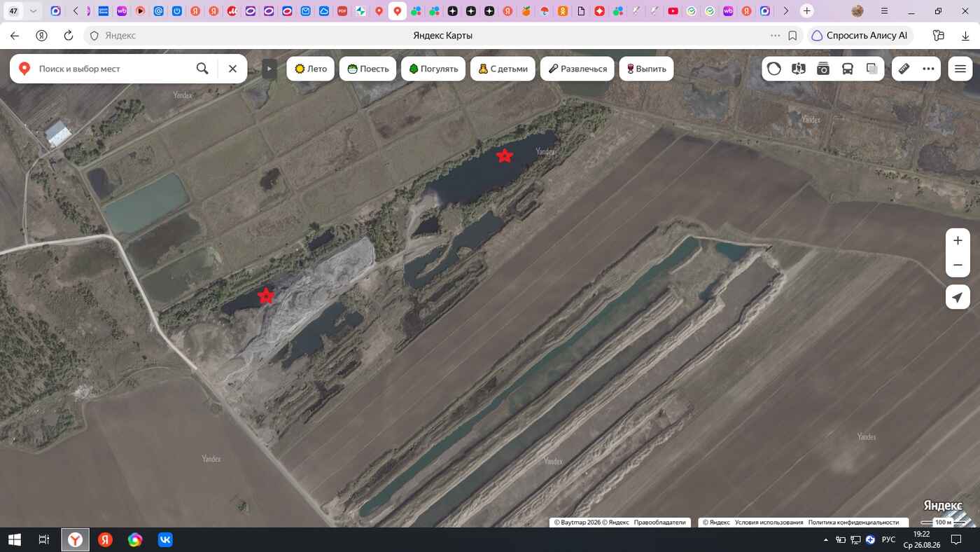
Task: Open the "Условия использования" link
Action: click(769, 523)
